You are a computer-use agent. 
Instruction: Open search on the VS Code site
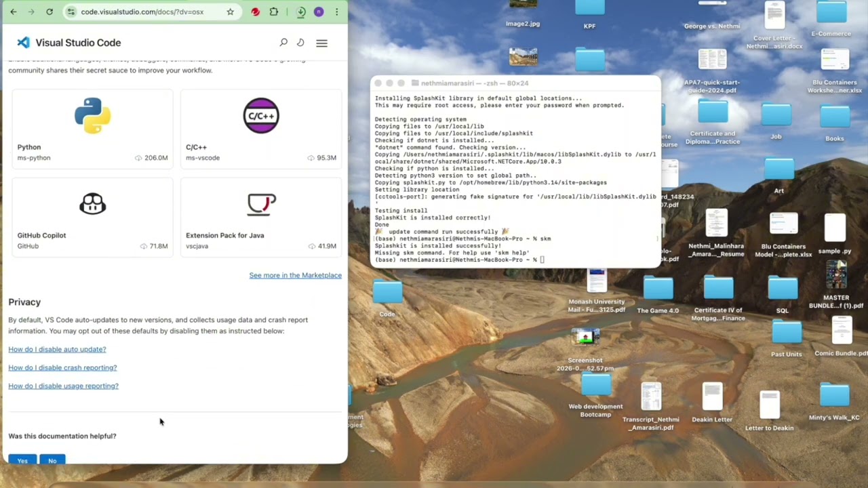pyautogui.click(x=283, y=43)
